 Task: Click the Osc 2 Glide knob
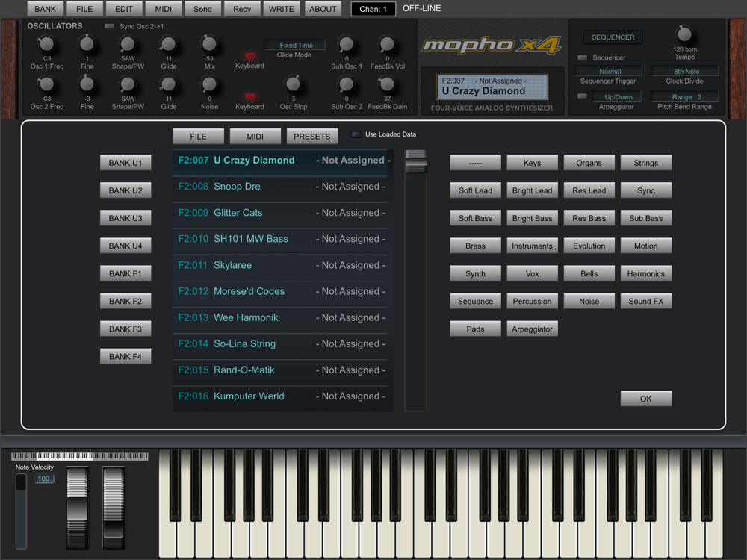pyautogui.click(x=168, y=84)
